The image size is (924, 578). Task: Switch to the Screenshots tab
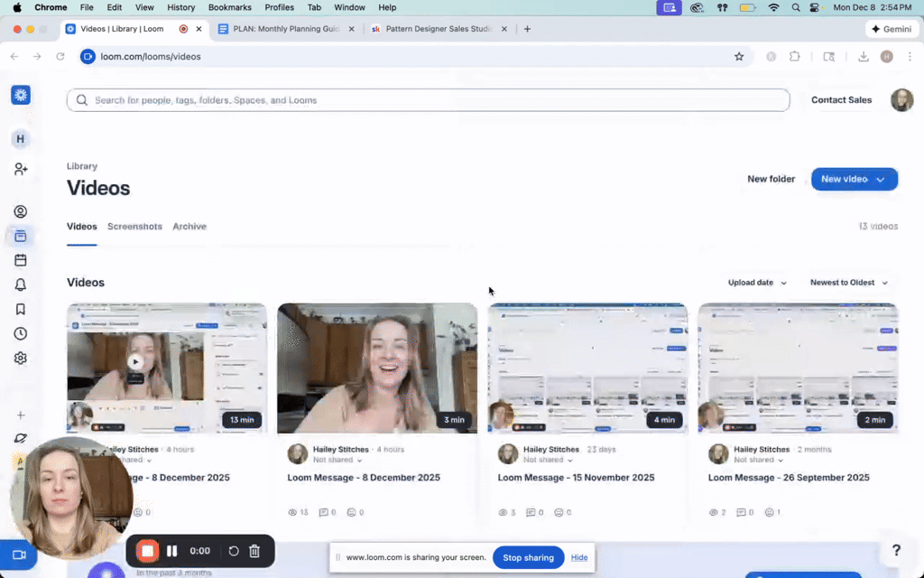point(134,227)
